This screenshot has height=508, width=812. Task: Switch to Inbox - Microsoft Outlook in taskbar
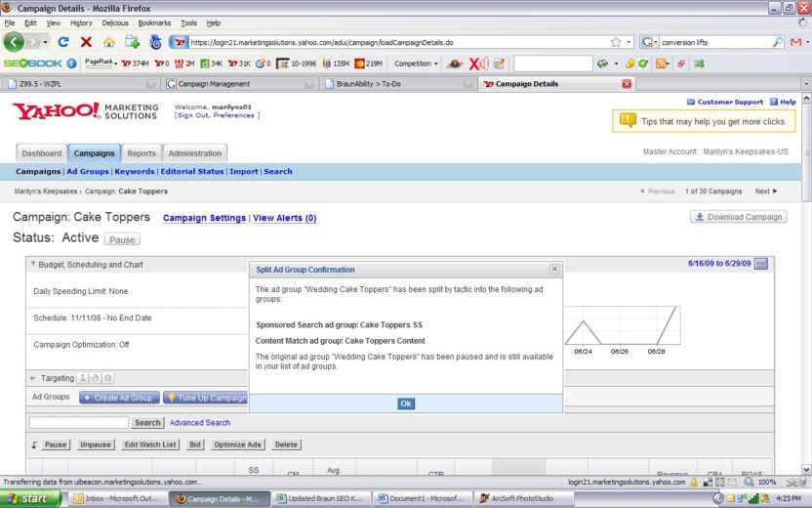pos(118,498)
